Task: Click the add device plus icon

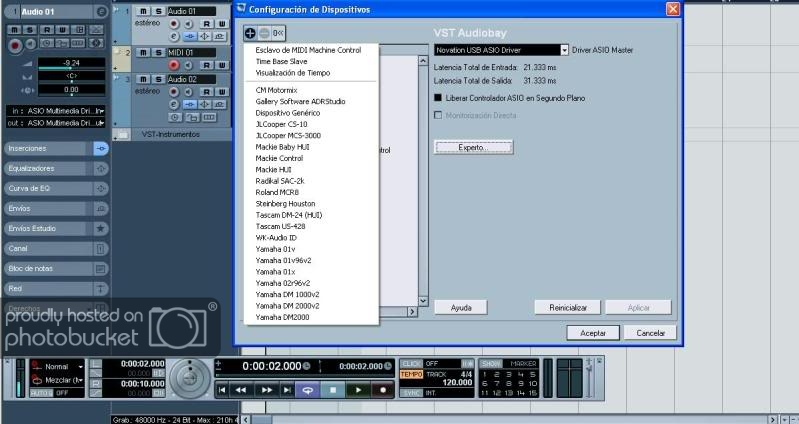Action: coord(250,32)
